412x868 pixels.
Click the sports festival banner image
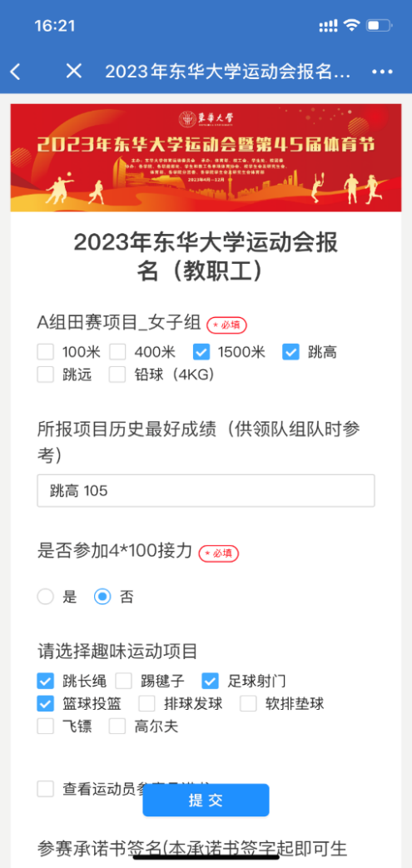(206, 158)
